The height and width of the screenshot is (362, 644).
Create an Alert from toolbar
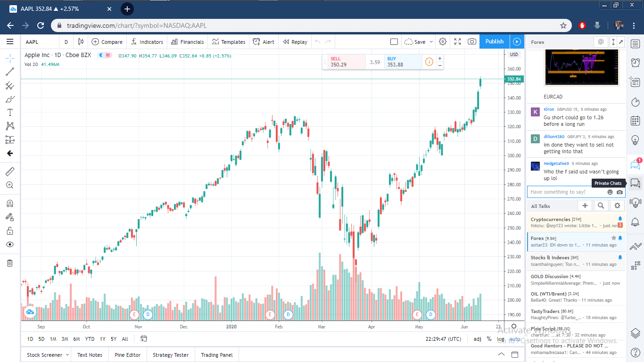(x=264, y=42)
